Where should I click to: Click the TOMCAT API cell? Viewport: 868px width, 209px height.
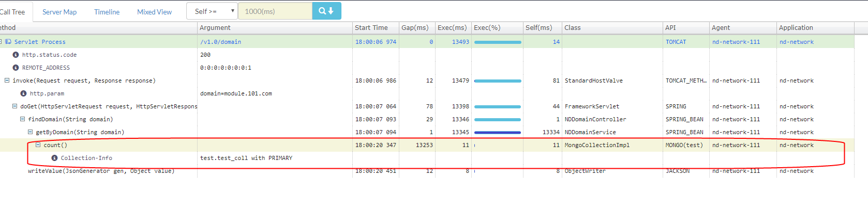point(676,42)
